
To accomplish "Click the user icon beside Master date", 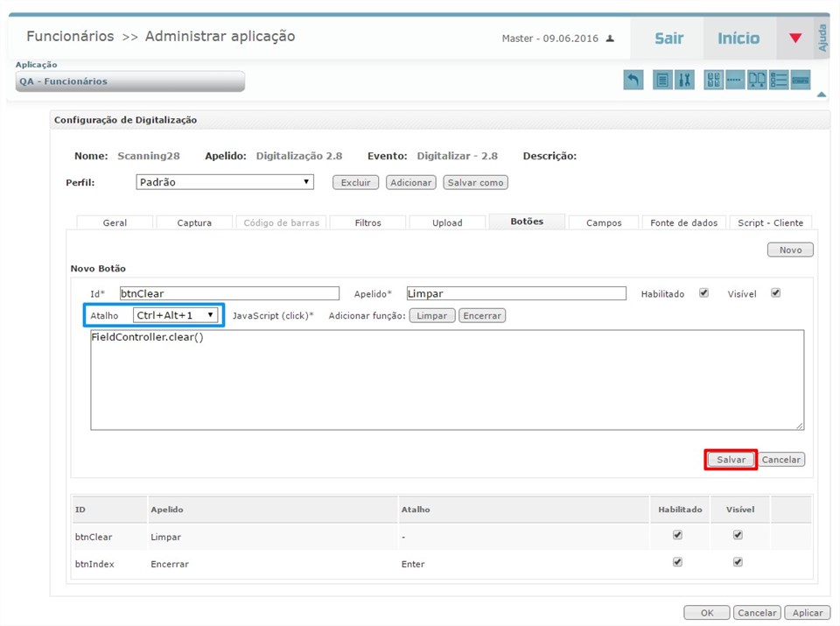I will coord(610,39).
